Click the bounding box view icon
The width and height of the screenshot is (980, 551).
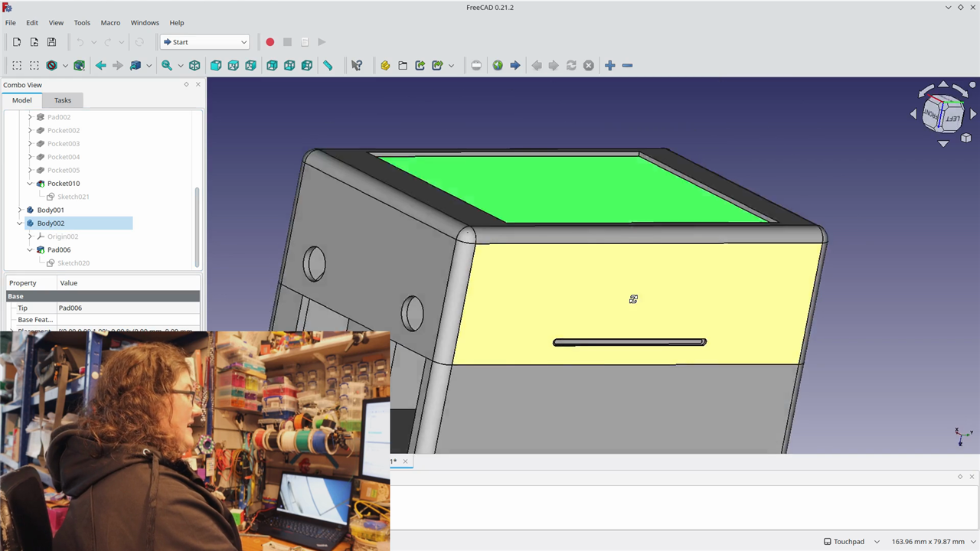(79, 66)
